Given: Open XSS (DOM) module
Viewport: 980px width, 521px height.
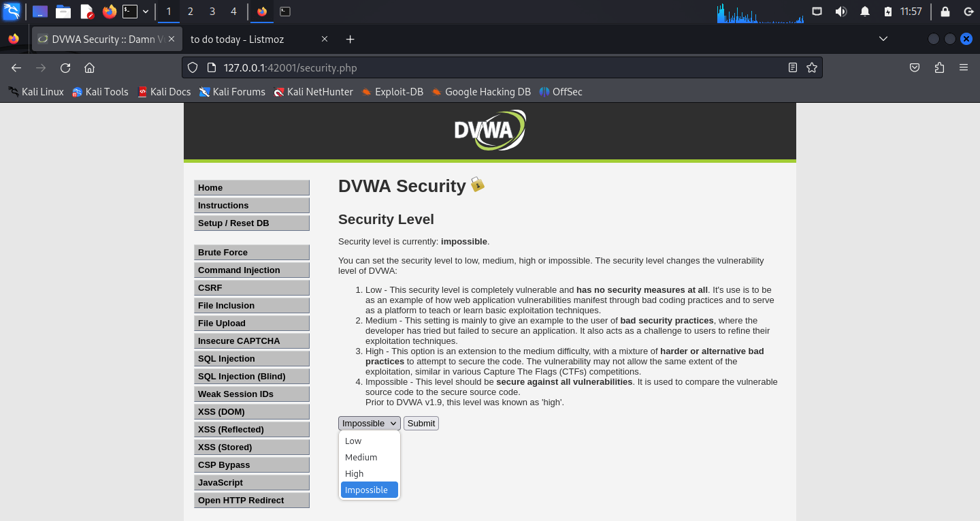Looking at the screenshot, I should pos(252,412).
